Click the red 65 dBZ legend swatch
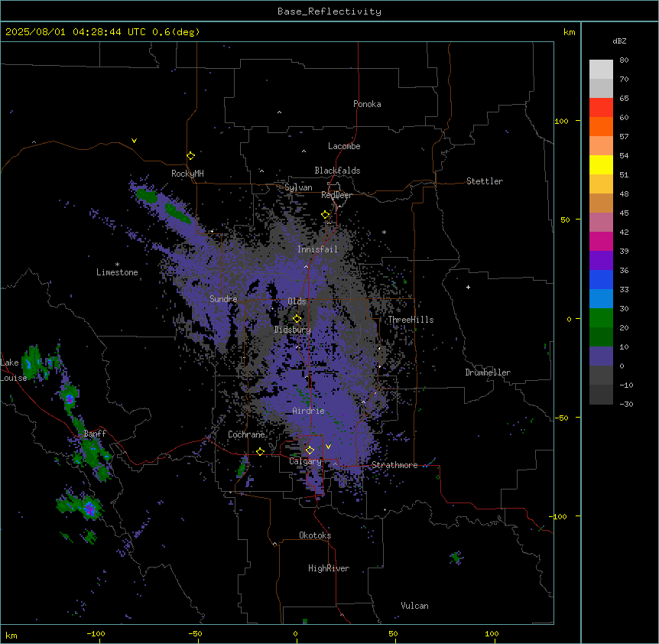This screenshot has height=644, width=659. [601, 107]
